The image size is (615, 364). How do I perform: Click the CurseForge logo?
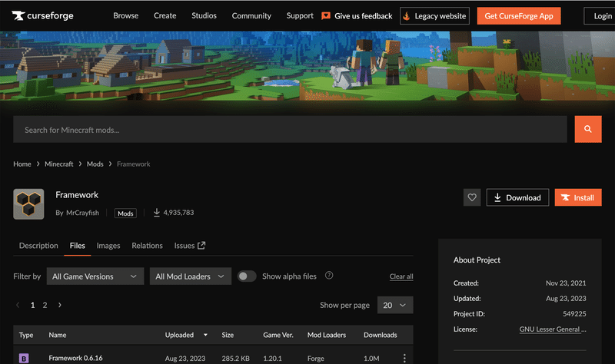(x=42, y=15)
